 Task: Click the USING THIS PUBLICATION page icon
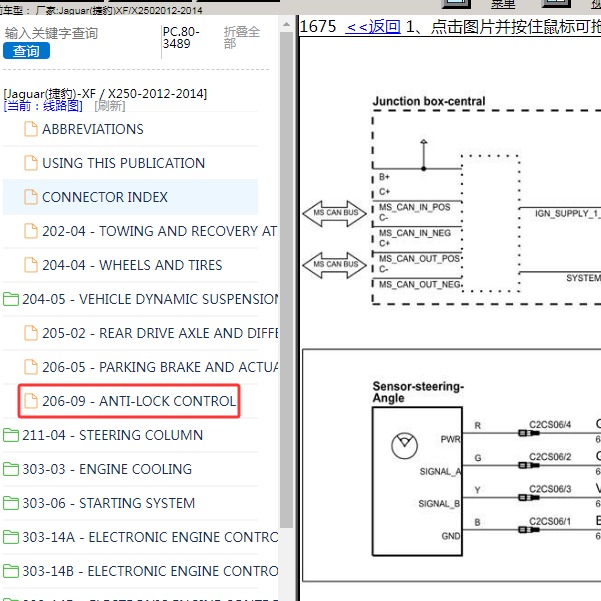(x=31, y=163)
